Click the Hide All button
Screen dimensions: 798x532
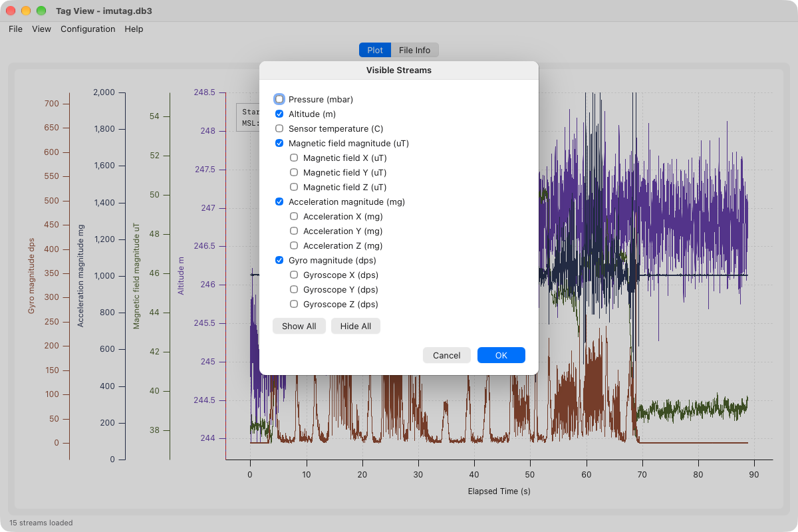point(356,326)
